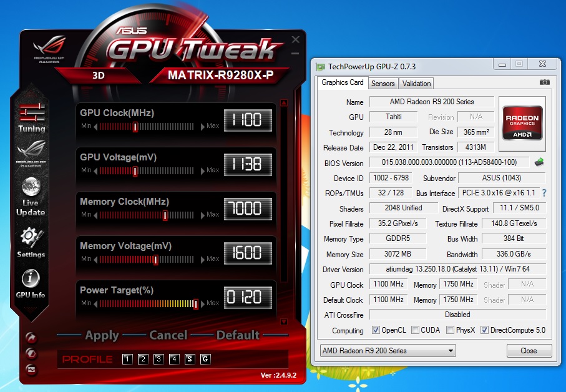This screenshot has width=566, height=392.
Task: Open the GPU Info panel
Action: pos(31,284)
